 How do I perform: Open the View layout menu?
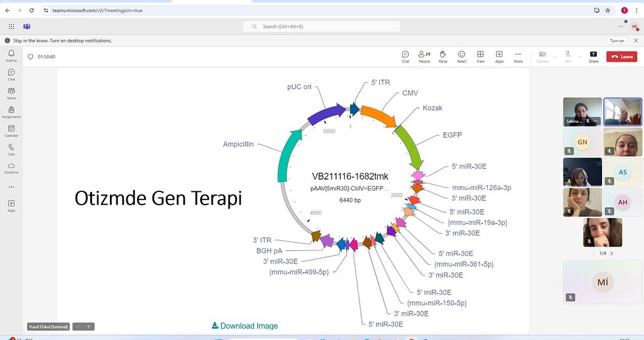pyautogui.click(x=481, y=57)
